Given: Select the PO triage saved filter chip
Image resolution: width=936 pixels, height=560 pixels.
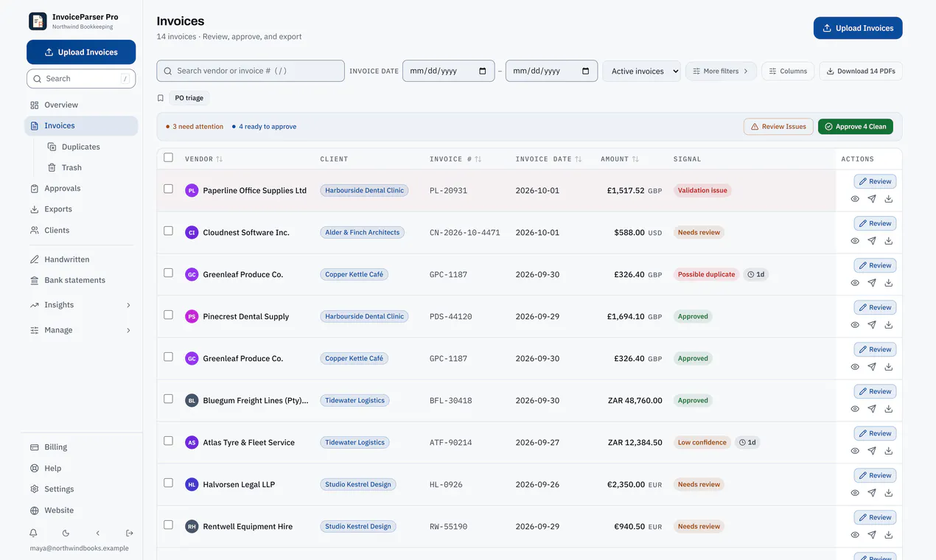Looking at the screenshot, I should (189, 98).
